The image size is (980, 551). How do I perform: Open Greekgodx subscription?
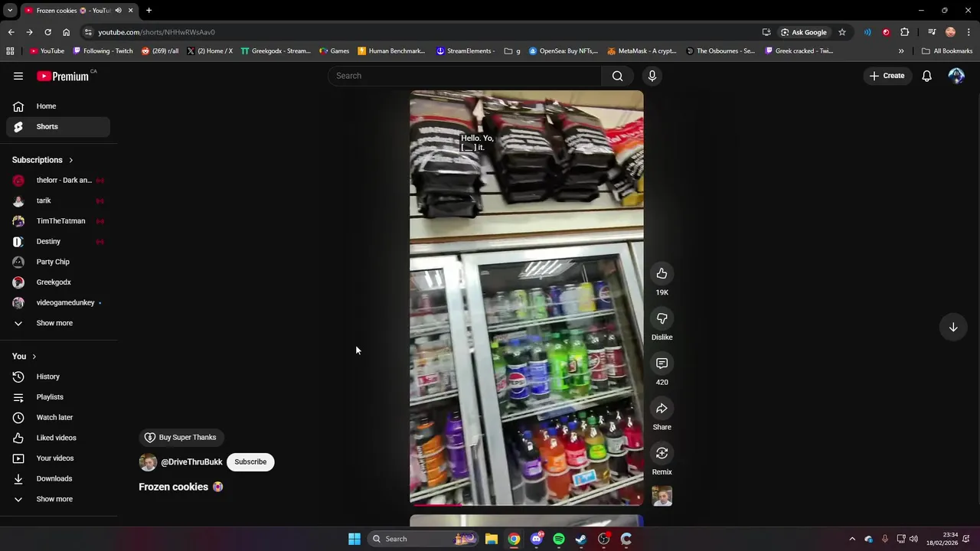pyautogui.click(x=58, y=282)
